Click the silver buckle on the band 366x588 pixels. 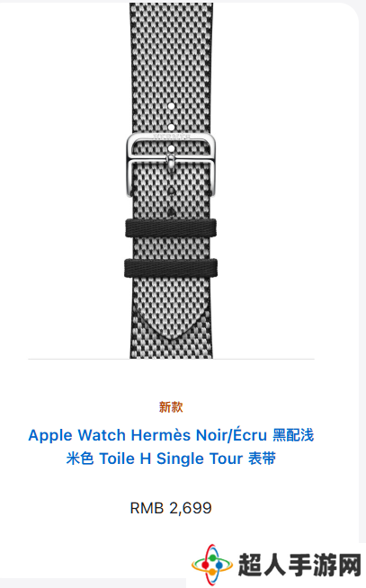pyautogui.click(x=171, y=165)
